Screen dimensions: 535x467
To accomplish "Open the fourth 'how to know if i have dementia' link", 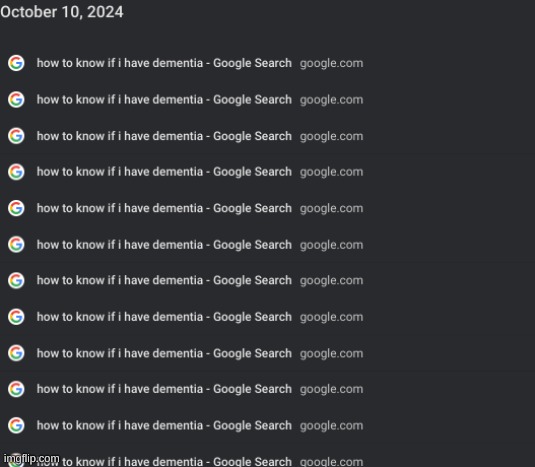I will [164, 172].
